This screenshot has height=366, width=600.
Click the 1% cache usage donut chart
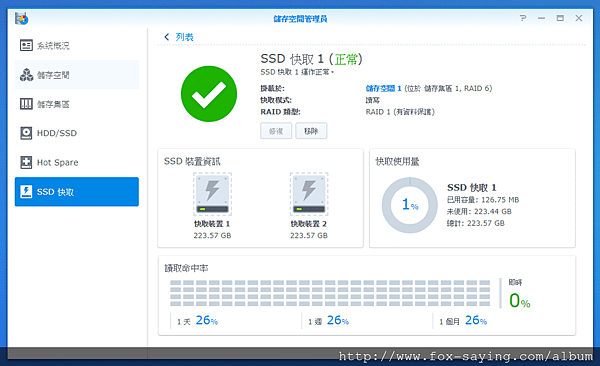[x=410, y=205]
